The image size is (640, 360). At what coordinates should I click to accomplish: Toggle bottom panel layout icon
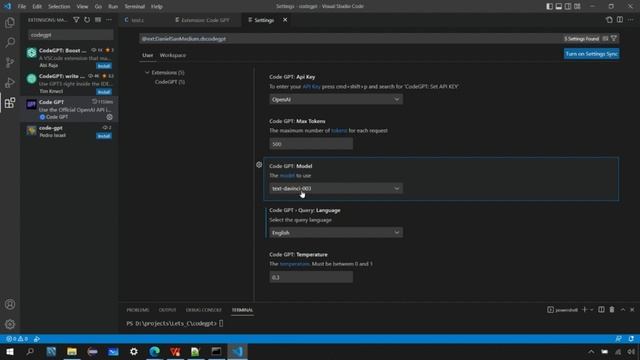click(x=559, y=6)
